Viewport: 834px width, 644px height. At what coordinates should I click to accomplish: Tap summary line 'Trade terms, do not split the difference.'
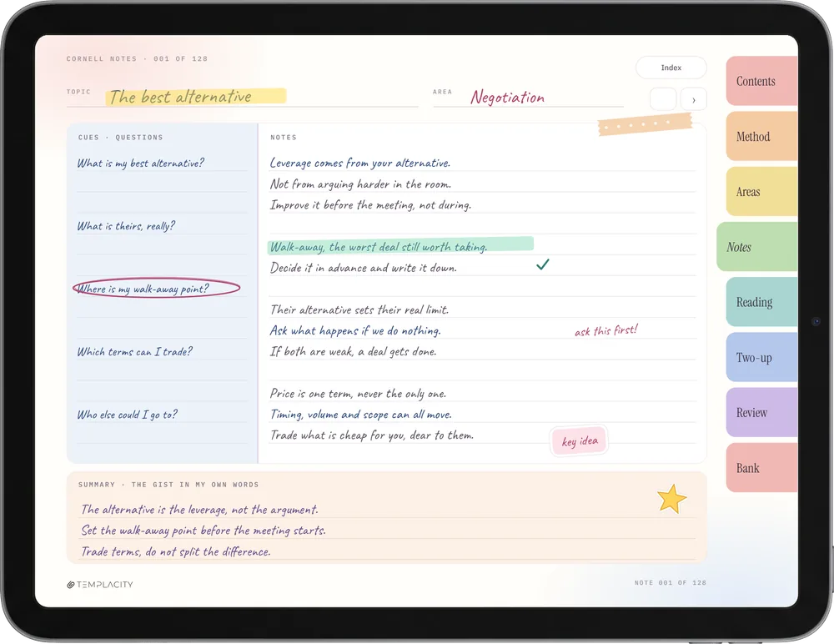[175, 552]
